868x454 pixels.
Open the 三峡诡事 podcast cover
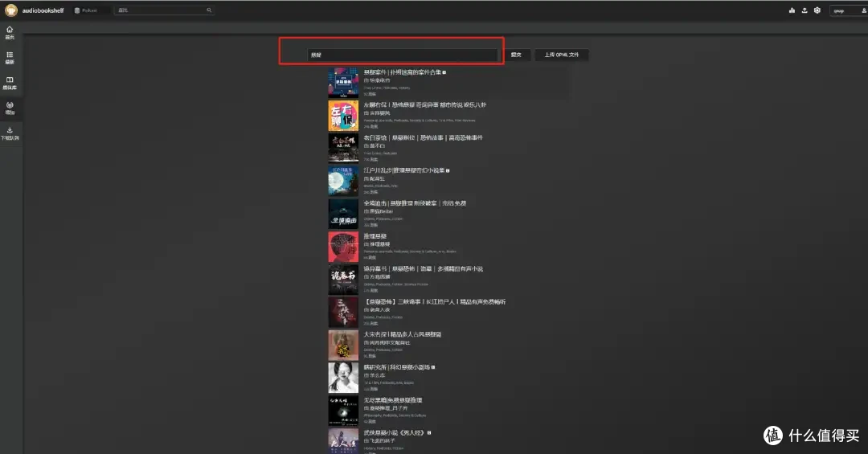[x=343, y=313]
